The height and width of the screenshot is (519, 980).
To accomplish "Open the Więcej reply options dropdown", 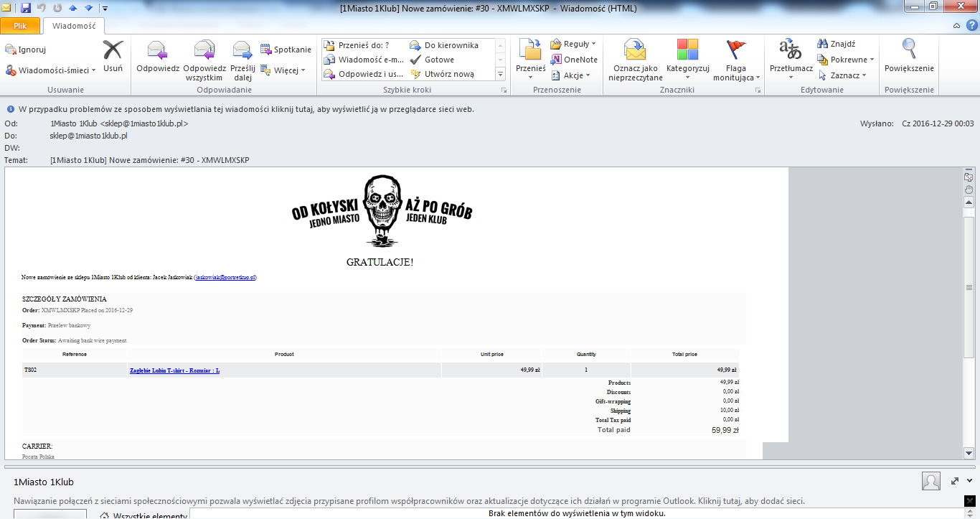I will click(x=283, y=70).
